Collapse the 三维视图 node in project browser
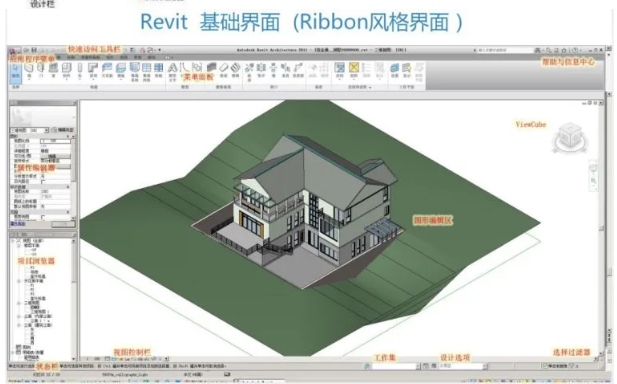The height and width of the screenshot is (384, 617). [19, 303]
